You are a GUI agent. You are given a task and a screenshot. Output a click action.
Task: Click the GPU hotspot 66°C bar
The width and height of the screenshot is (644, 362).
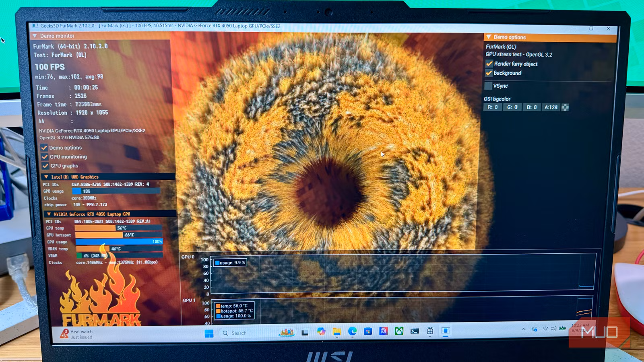coord(119,235)
